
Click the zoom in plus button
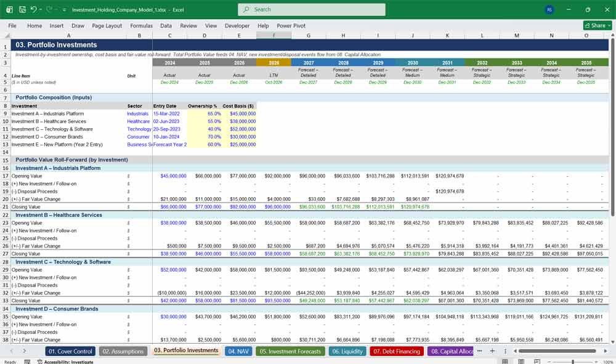click(597, 362)
